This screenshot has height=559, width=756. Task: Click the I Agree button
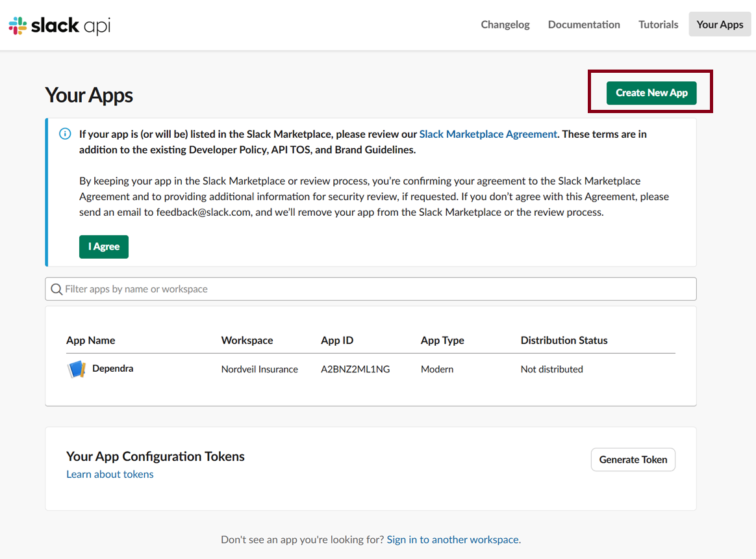pos(104,246)
